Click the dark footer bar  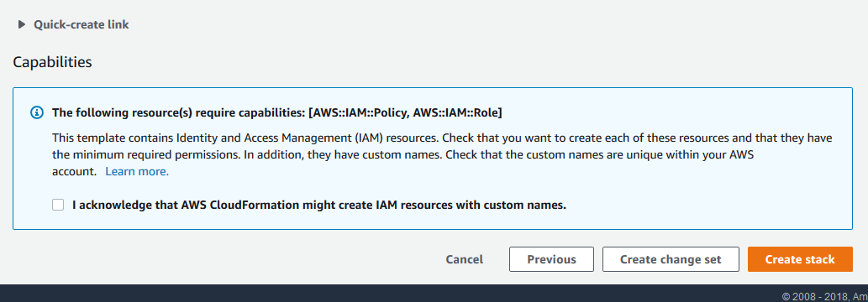tap(434, 293)
